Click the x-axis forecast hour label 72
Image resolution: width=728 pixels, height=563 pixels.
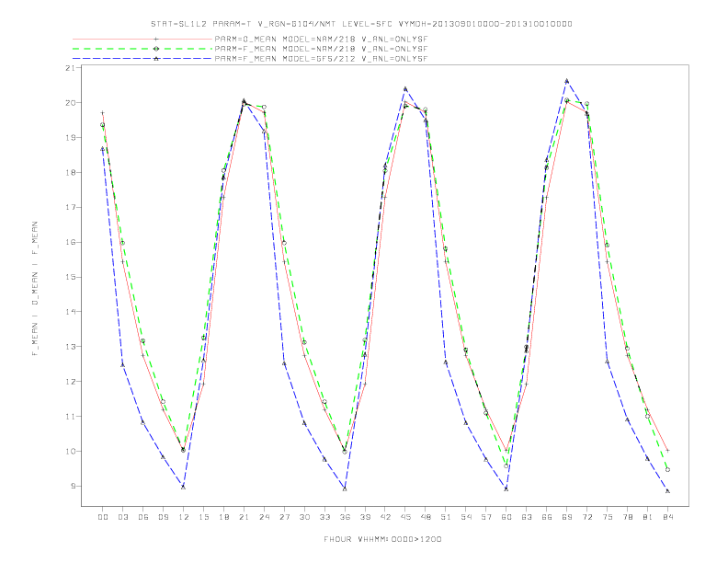pyautogui.click(x=586, y=517)
